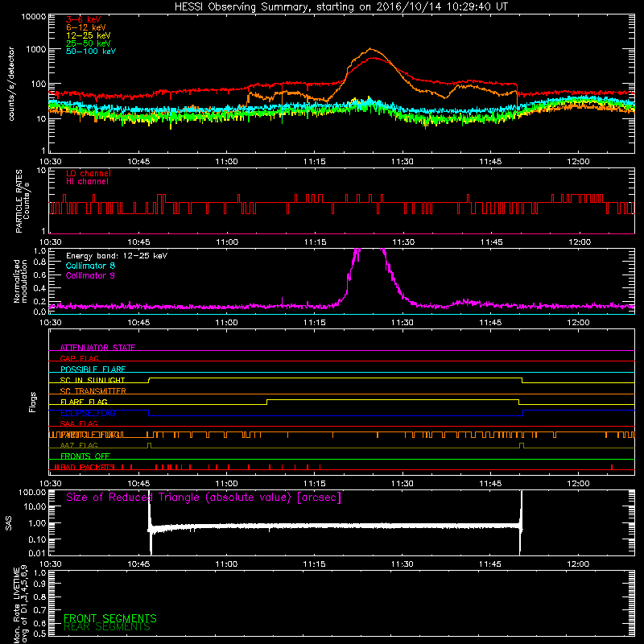Click the 'Collimator 9' legend entry
The width and height of the screenshot is (644, 644).
coord(90,275)
